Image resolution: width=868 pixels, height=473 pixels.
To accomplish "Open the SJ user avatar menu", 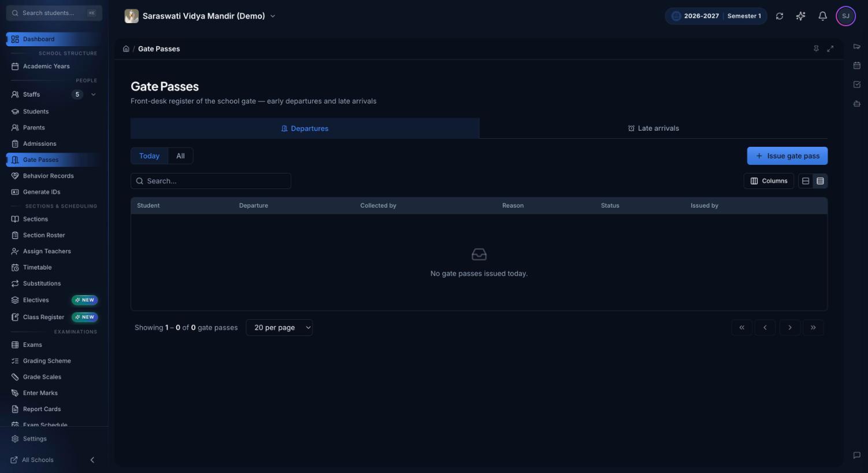I will point(845,16).
